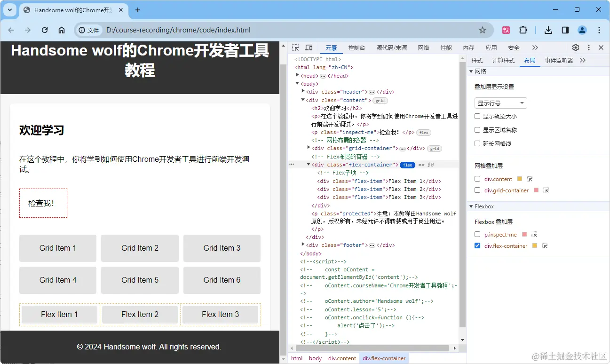
Task: Collapse the flex-container node
Action: pos(309,164)
